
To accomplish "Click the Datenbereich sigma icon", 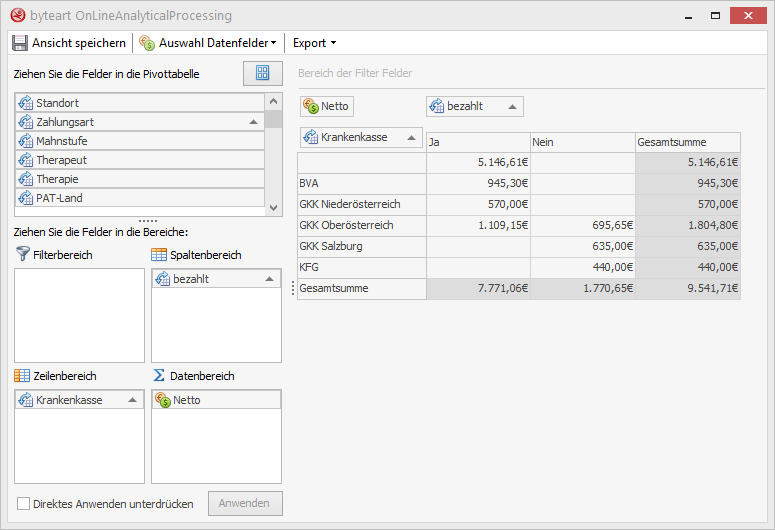I will (159, 376).
